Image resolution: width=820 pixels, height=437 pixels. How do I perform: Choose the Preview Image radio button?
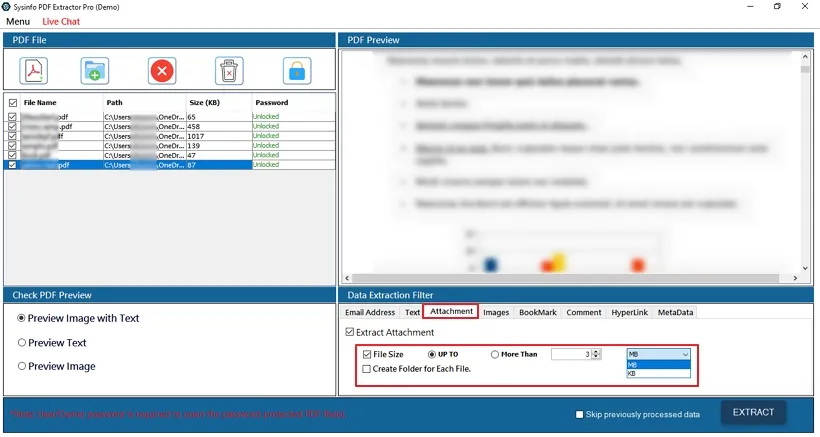(21, 366)
